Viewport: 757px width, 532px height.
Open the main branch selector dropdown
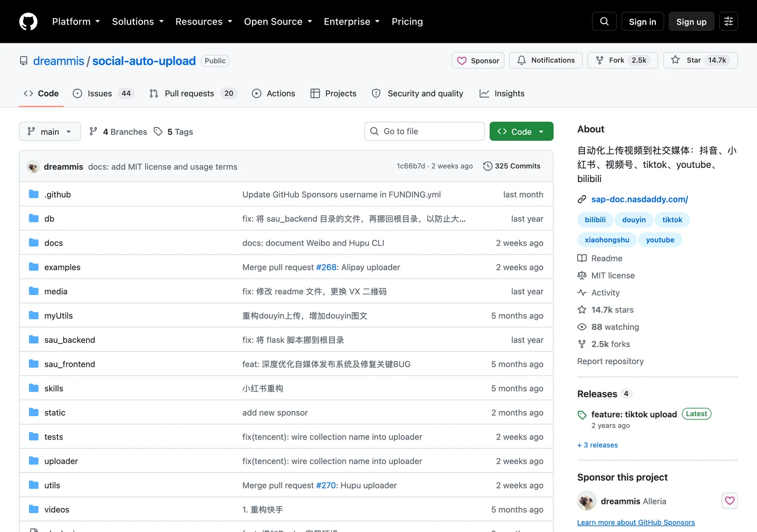click(50, 131)
